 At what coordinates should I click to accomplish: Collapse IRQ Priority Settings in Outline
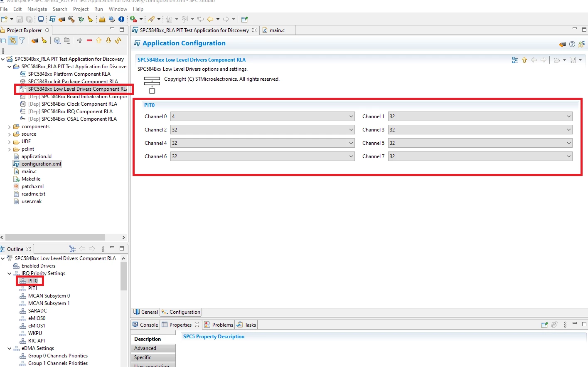pyautogui.click(x=10, y=274)
